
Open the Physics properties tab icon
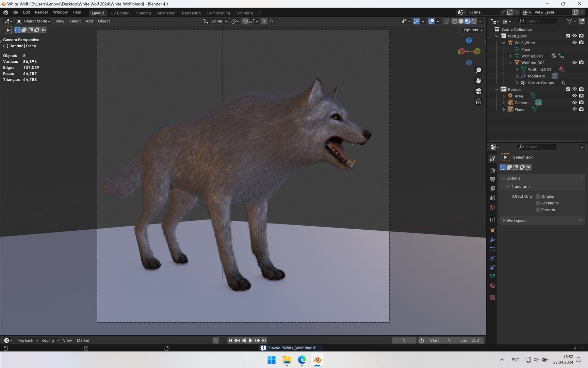click(x=492, y=258)
